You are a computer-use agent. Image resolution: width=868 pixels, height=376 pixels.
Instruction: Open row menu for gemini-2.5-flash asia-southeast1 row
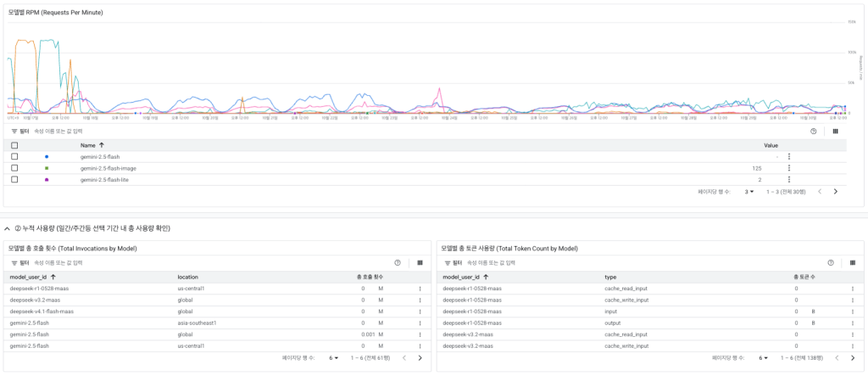tap(420, 323)
